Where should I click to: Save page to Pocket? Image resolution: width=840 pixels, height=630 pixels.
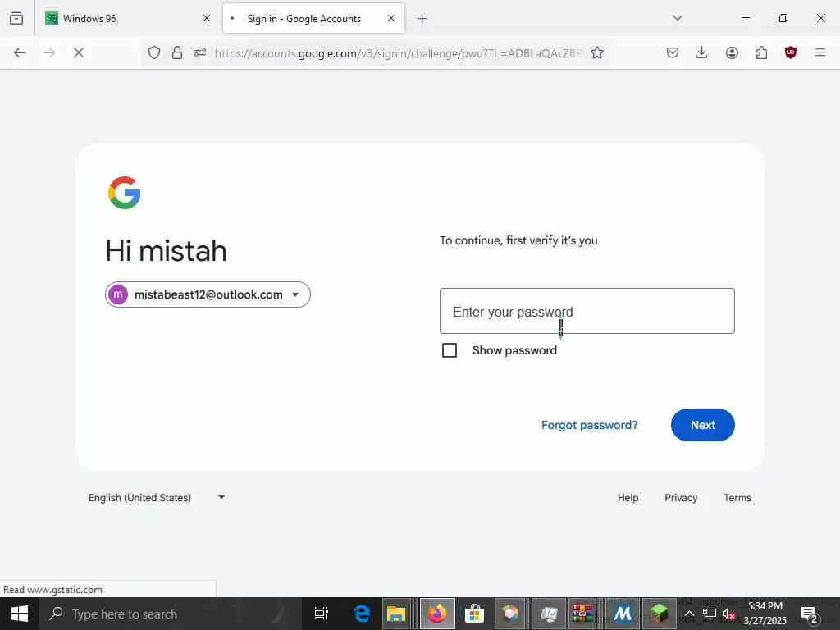click(x=673, y=52)
